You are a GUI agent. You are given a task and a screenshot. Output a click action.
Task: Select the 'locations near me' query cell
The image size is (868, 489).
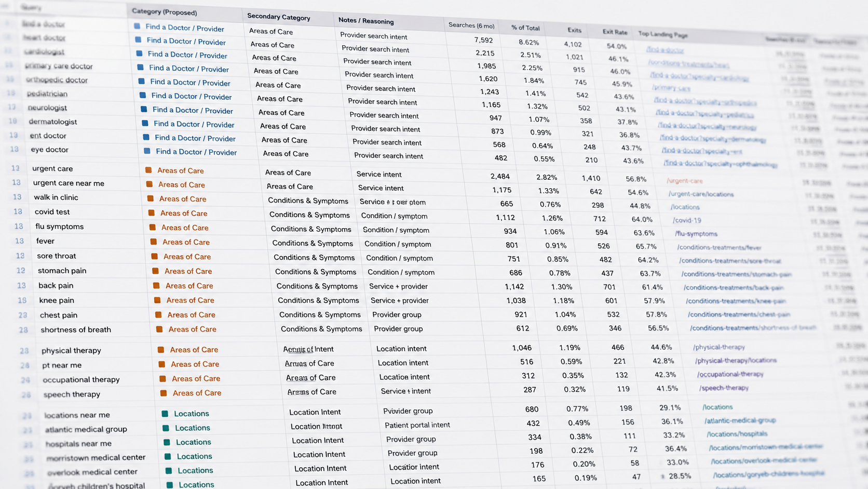77,415
